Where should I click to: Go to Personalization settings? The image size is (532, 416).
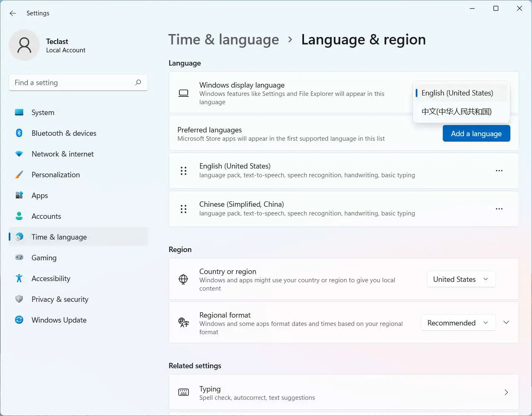coord(55,175)
